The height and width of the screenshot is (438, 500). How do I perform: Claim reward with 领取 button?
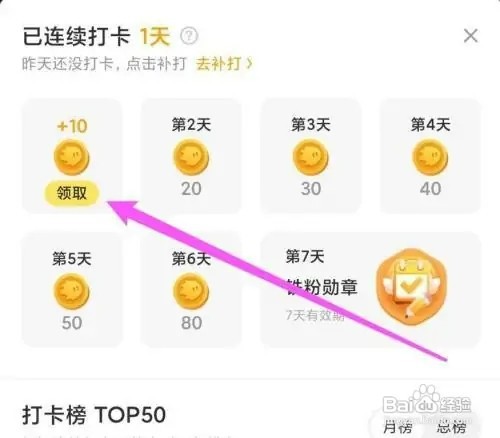coord(72,193)
